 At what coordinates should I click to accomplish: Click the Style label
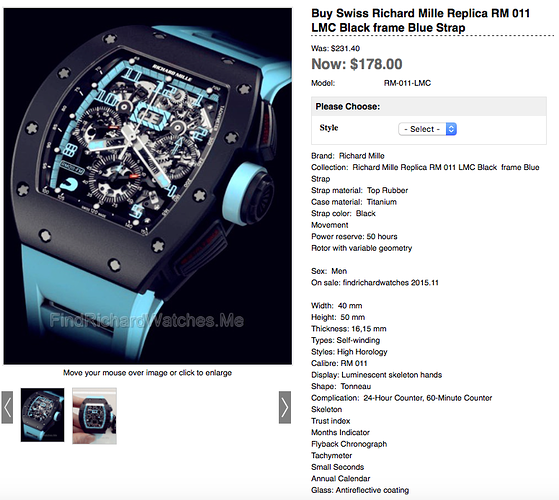(329, 128)
